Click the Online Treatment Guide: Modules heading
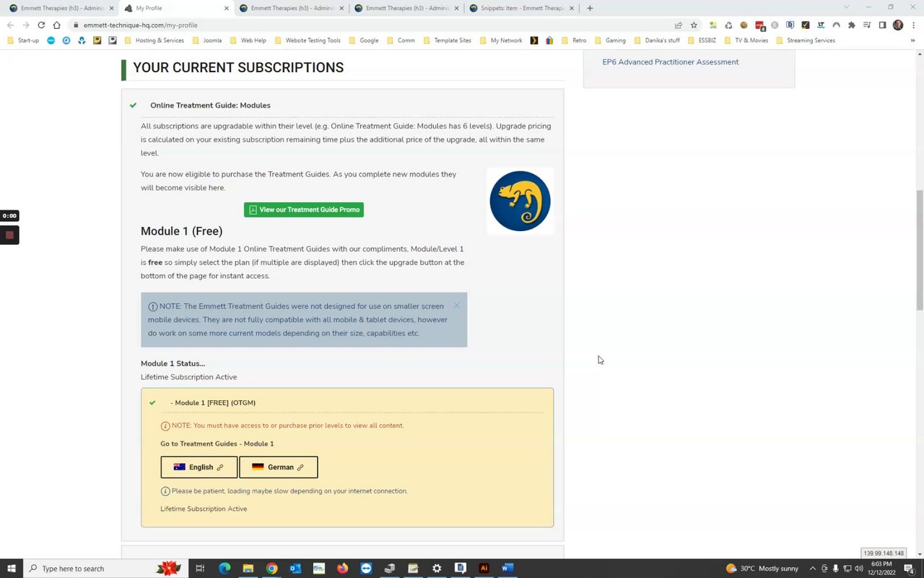 pos(210,105)
